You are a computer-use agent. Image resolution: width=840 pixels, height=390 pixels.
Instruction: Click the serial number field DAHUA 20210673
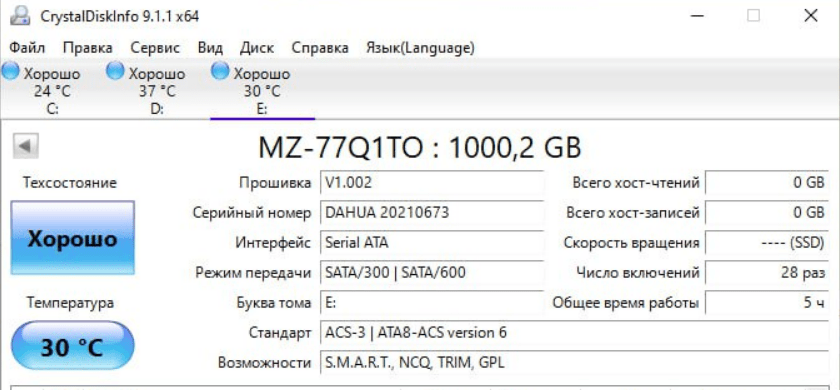point(432,213)
